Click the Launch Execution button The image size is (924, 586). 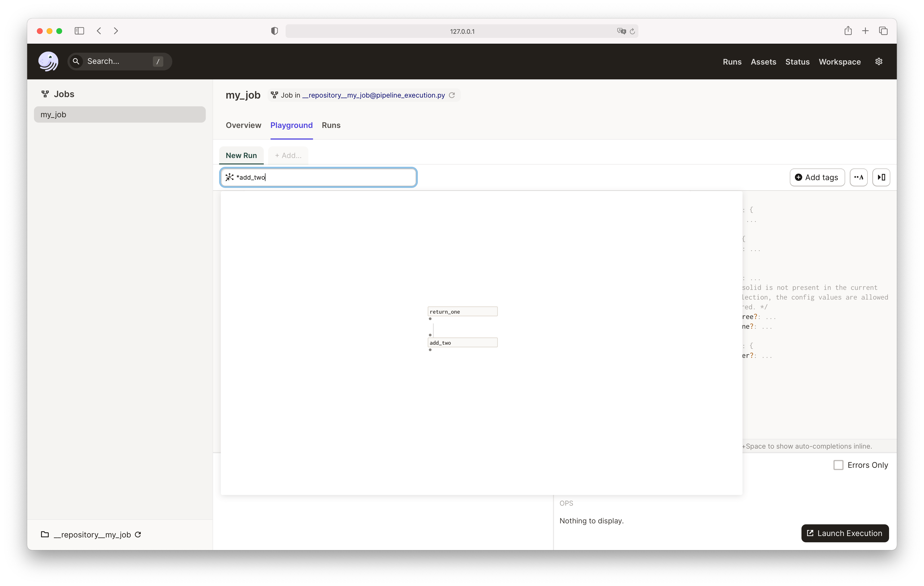point(844,533)
